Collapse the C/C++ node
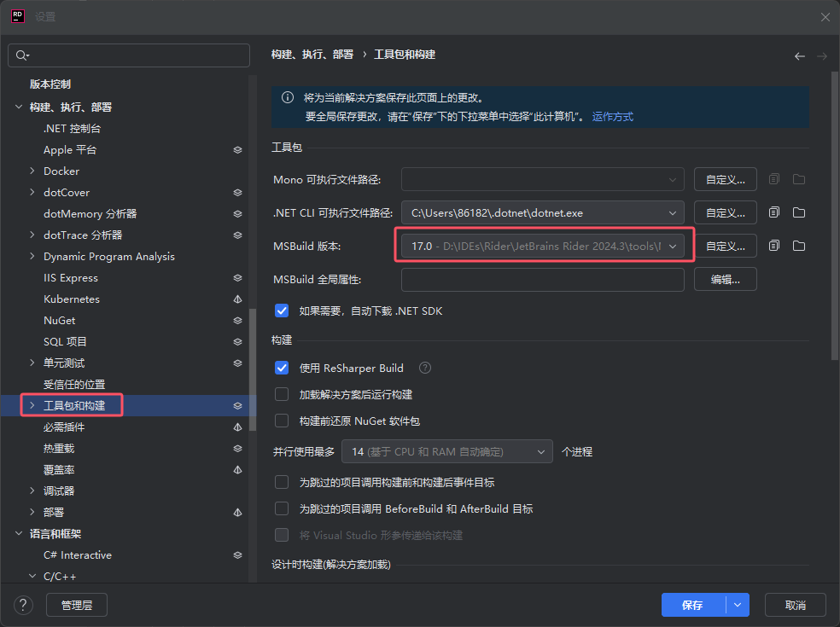 point(32,576)
